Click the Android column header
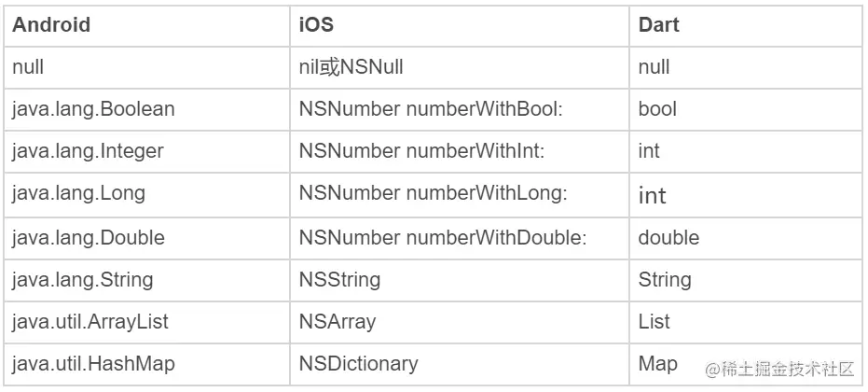 (51, 25)
